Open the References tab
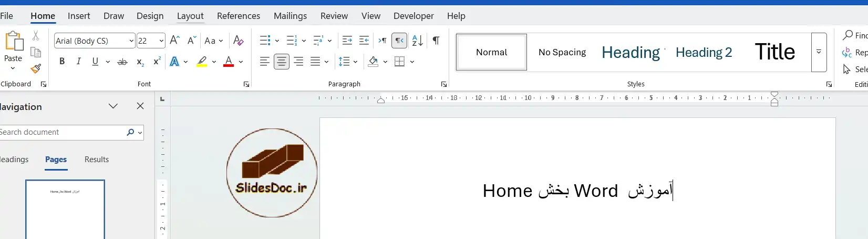Viewport: 868px width, 239px height. pyautogui.click(x=239, y=16)
